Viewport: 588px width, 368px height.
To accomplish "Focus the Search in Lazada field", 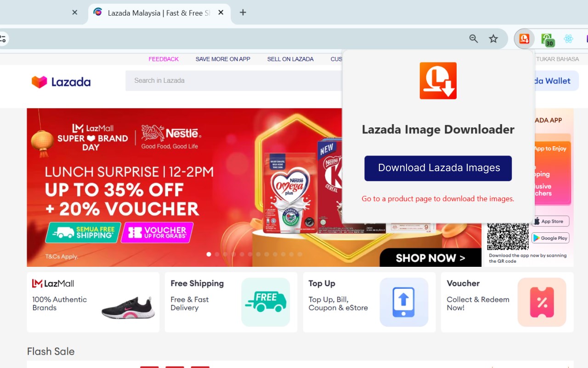I will [x=234, y=80].
